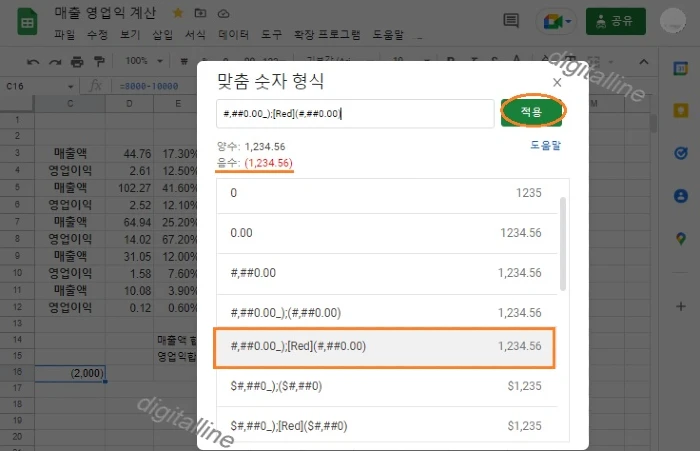This screenshot has height=451, width=700.
Task: Close the 맞춤 숫자 형식 dialog
Action: (x=557, y=82)
